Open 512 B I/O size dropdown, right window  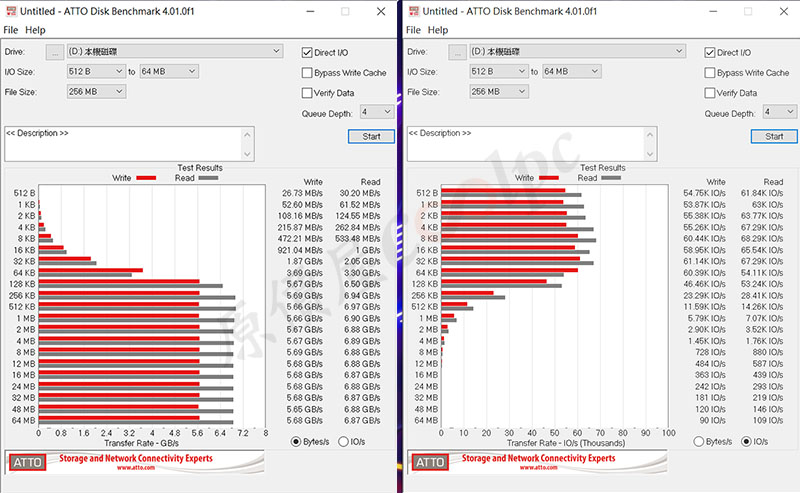498,71
